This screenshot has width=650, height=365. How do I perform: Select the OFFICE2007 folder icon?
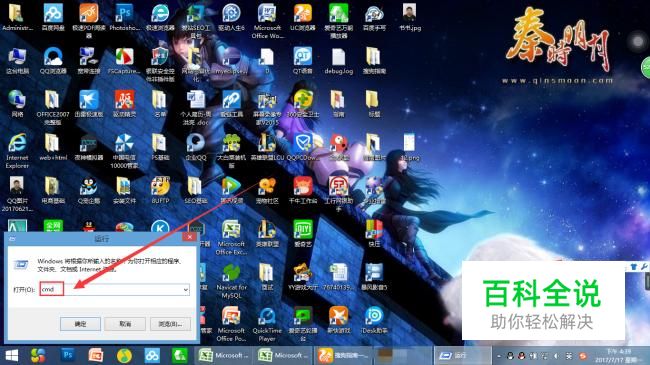pyautogui.click(x=53, y=107)
